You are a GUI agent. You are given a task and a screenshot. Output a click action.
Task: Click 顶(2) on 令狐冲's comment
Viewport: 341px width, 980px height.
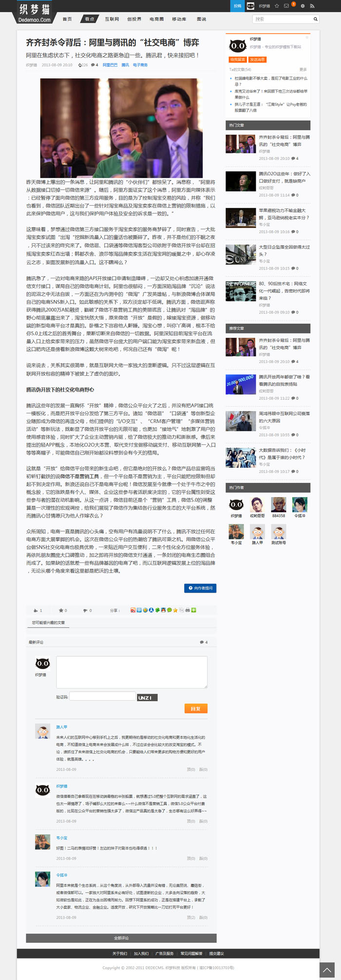click(191, 917)
